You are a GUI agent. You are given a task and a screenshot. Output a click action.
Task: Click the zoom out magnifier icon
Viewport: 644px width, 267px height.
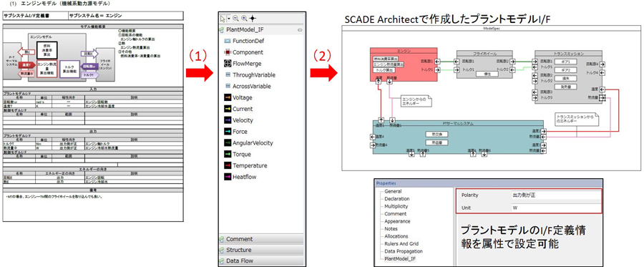tap(235, 19)
